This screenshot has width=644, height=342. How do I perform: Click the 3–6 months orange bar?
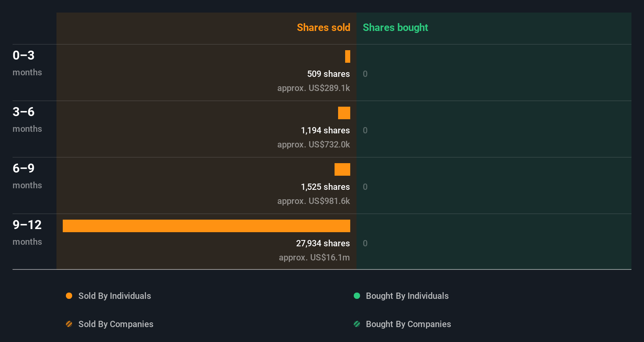[x=344, y=113]
